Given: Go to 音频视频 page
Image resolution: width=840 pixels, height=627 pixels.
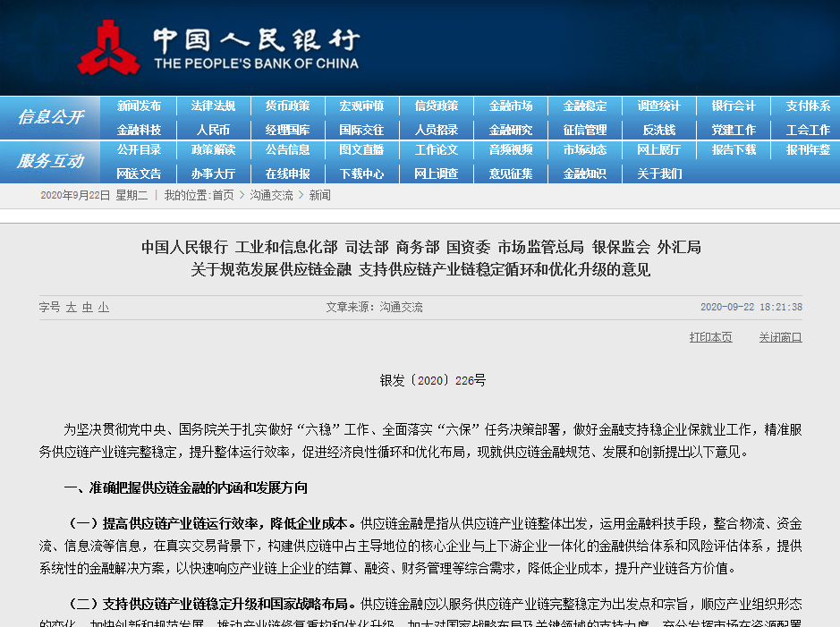Looking at the screenshot, I should tap(511, 150).
